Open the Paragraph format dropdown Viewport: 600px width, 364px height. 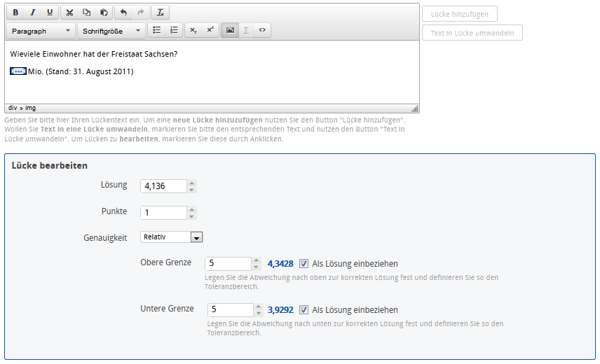coord(40,31)
